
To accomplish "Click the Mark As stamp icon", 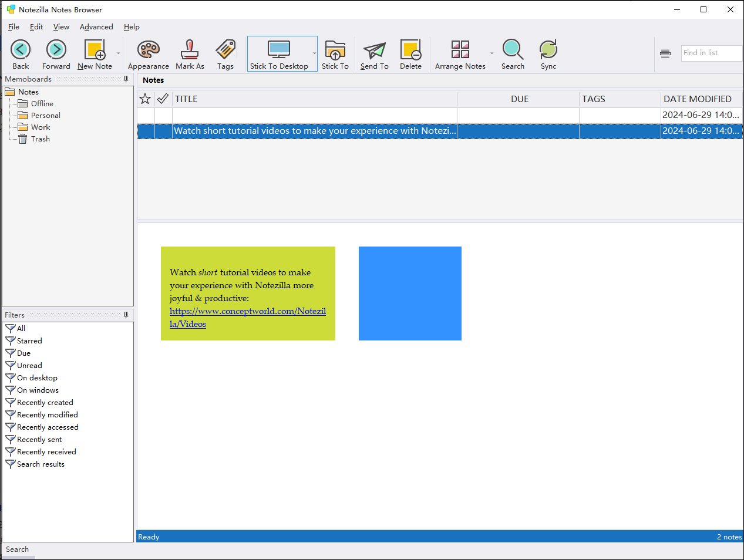I will pyautogui.click(x=190, y=50).
